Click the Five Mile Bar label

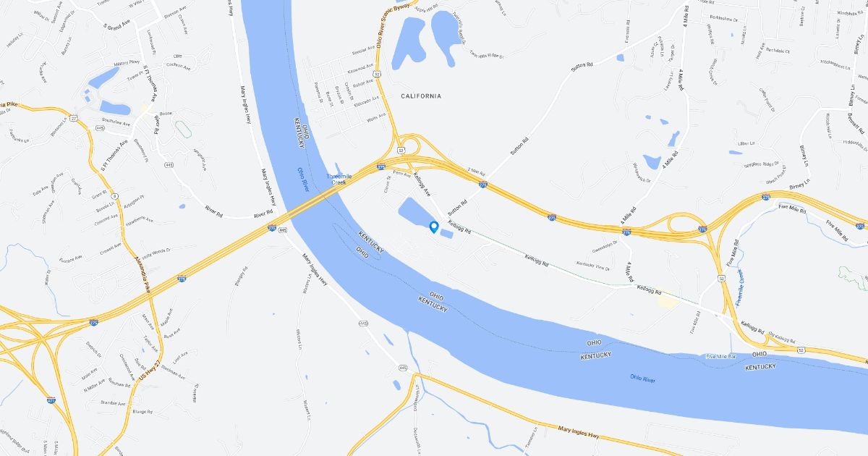click(x=720, y=357)
